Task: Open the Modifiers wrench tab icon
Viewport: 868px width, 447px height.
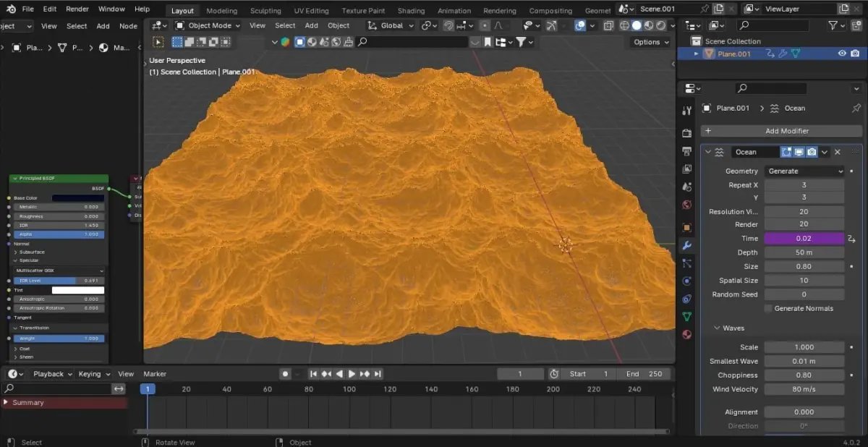Action: click(x=687, y=246)
